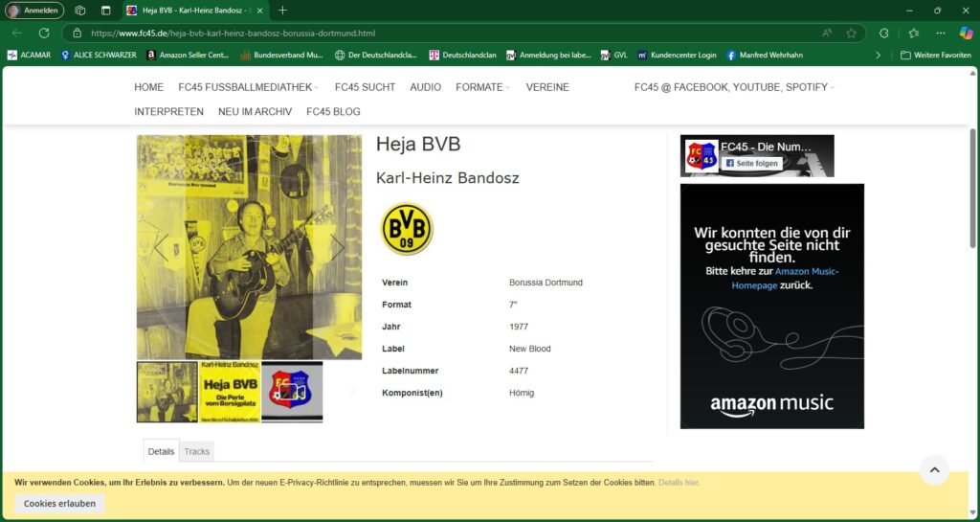
Task: Open the tab actions menu icon
Action: [x=105, y=11]
